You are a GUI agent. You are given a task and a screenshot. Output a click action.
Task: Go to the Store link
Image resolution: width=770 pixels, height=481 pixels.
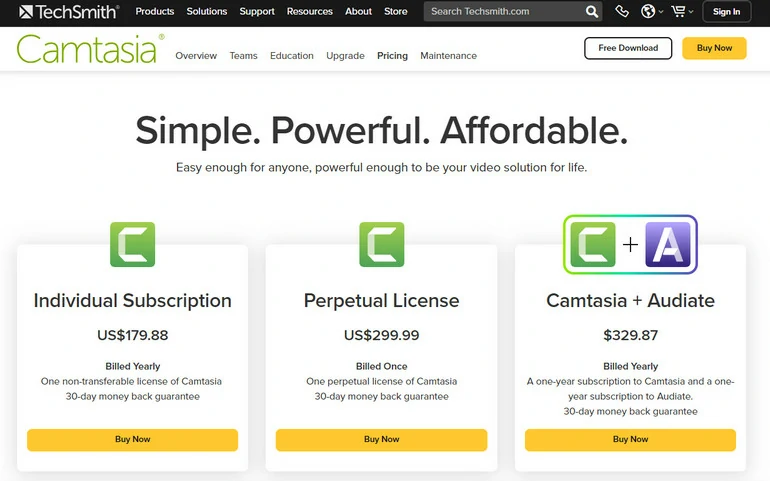(395, 11)
